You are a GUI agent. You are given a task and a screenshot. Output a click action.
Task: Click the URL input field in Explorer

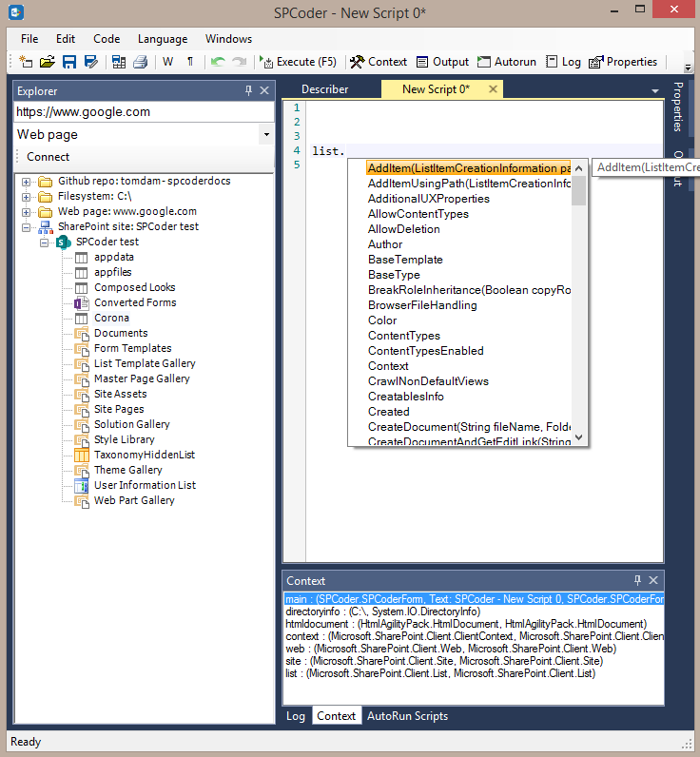pos(144,112)
